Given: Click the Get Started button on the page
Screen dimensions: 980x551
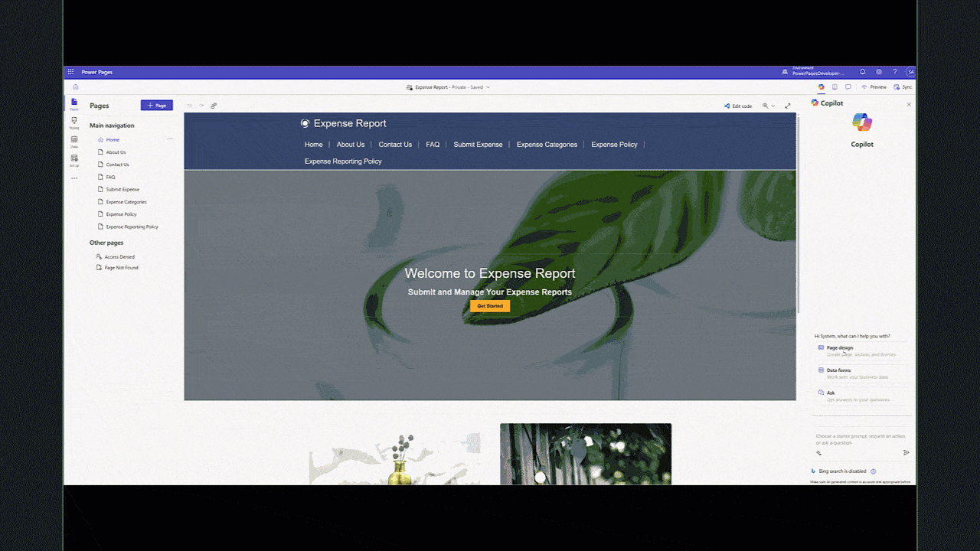Looking at the screenshot, I should 489,305.
